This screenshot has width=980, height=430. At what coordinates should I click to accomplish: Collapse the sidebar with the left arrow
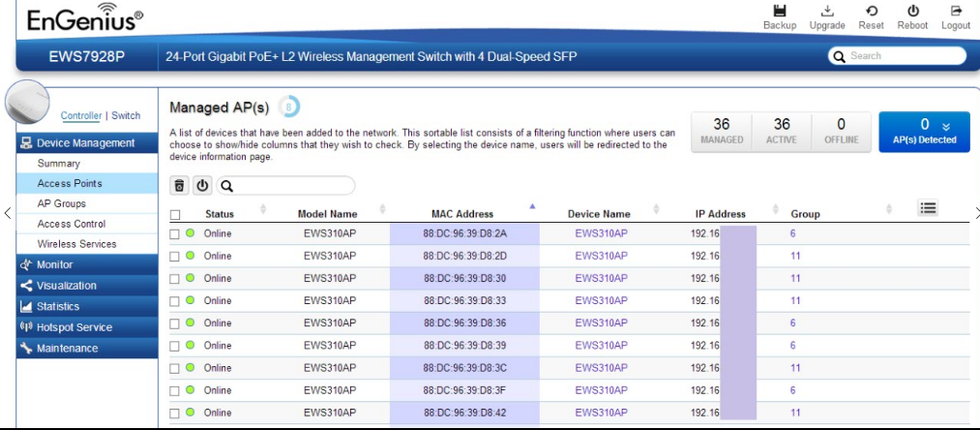click(x=7, y=213)
